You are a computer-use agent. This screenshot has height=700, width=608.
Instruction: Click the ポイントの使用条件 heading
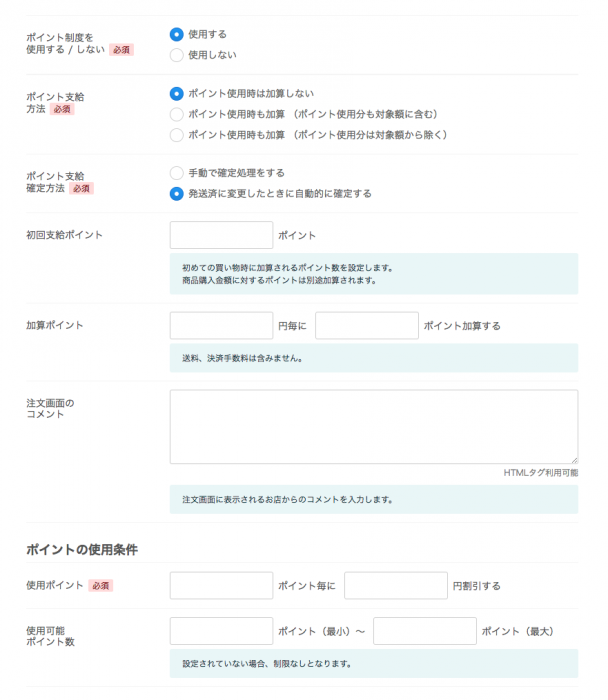[82, 550]
